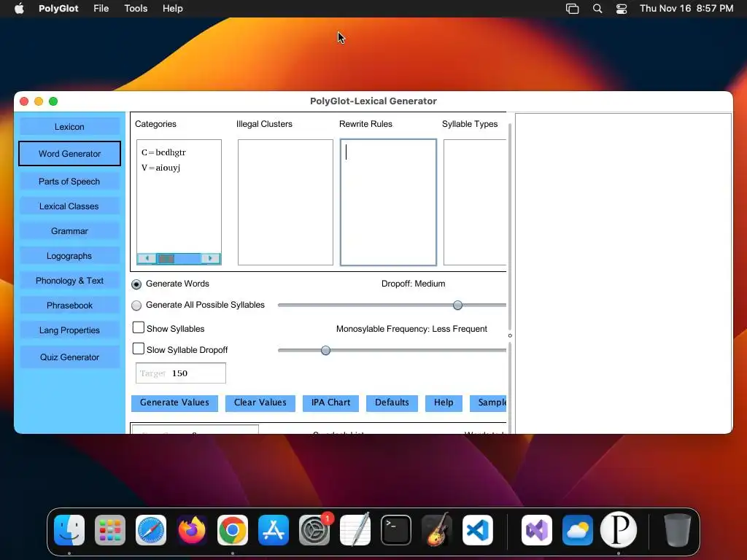Open Terminal from the dock
Screen dimensions: 747x560
[x=396, y=530]
